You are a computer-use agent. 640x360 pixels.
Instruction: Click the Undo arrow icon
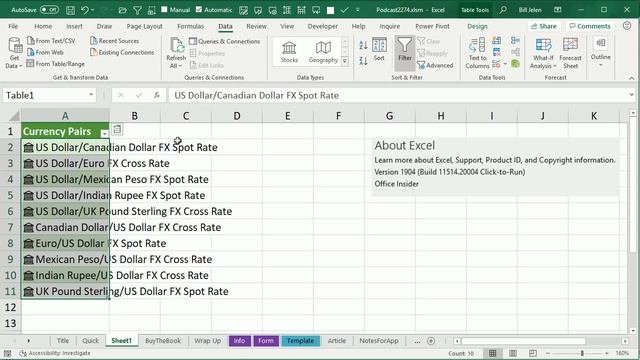pos(84,10)
